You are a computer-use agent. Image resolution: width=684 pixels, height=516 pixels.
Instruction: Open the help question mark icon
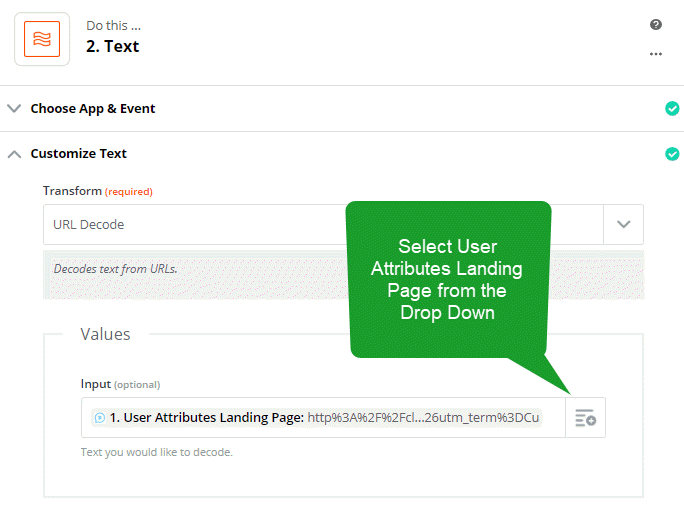pyautogui.click(x=655, y=24)
